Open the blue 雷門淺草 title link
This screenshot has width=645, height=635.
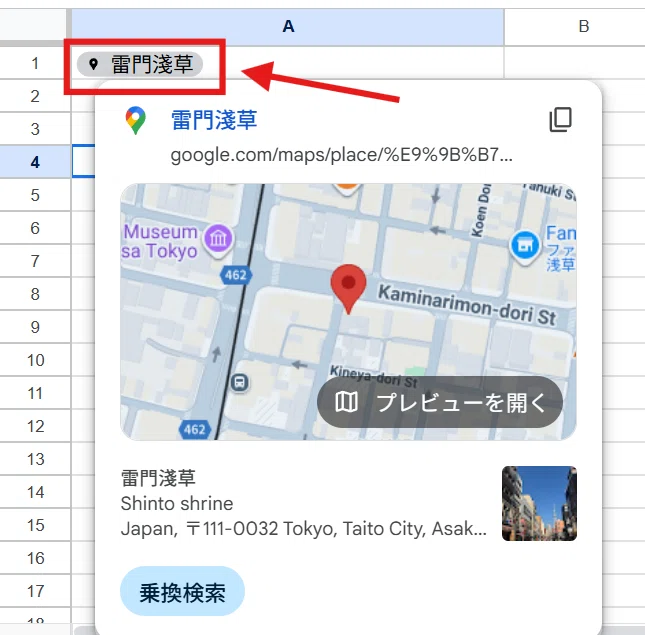point(214,120)
